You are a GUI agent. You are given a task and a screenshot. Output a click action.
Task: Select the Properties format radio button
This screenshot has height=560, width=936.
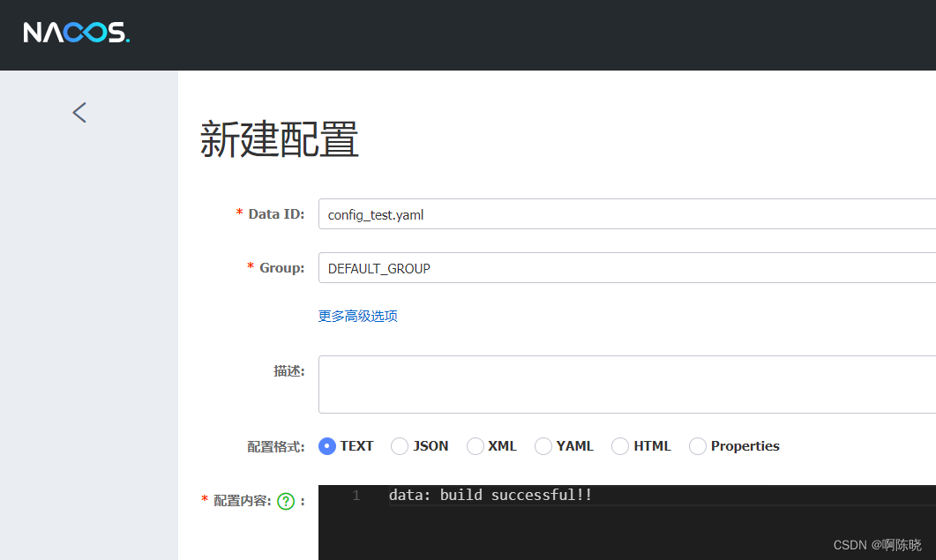point(698,446)
